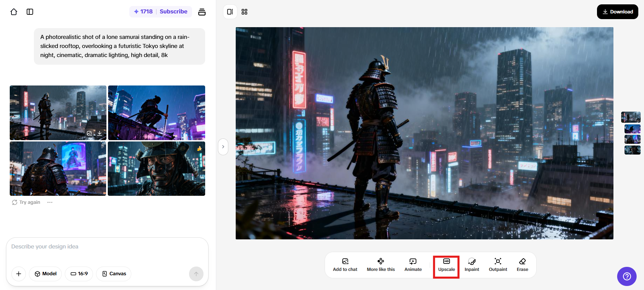
Task: Download the current image
Action: click(x=617, y=12)
